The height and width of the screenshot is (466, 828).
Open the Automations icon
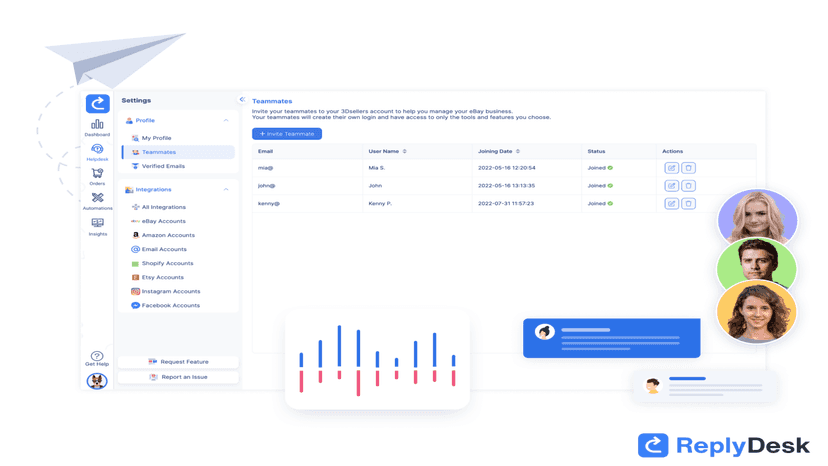[x=97, y=198]
